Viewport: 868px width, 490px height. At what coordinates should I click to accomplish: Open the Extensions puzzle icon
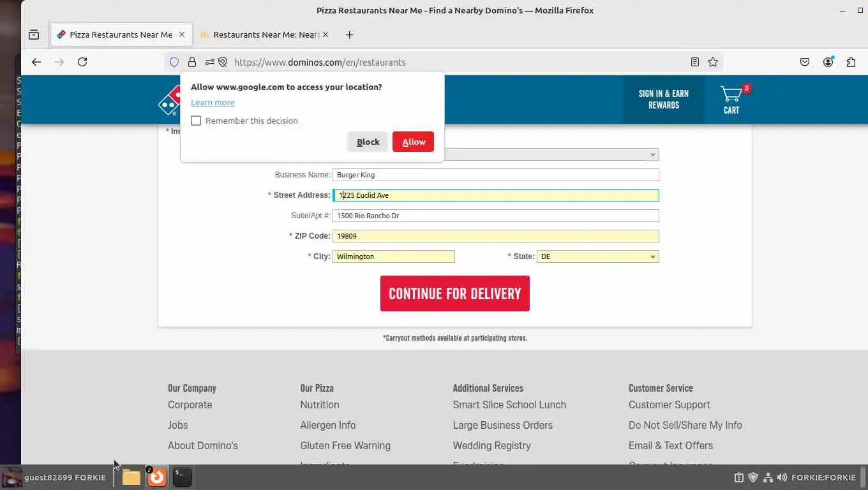click(851, 62)
